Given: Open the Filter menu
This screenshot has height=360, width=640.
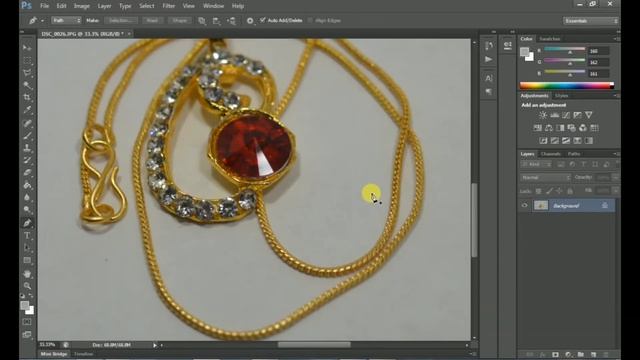Looking at the screenshot, I should click(169, 6).
